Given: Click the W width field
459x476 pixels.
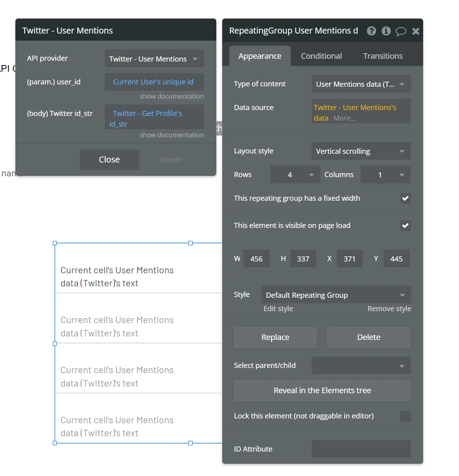Looking at the screenshot, I should click(x=256, y=259).
